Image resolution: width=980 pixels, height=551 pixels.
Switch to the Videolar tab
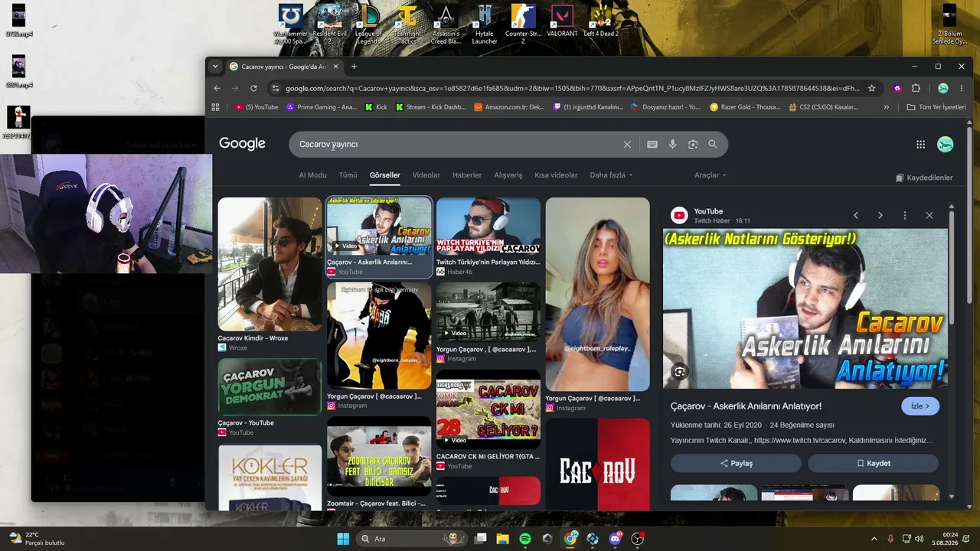pos(426,175)
